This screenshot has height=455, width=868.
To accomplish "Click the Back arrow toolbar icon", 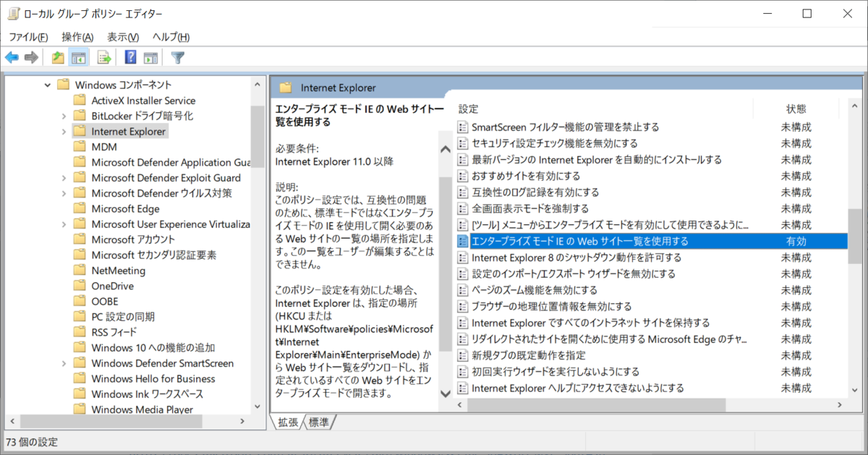I will click(12, 58).
